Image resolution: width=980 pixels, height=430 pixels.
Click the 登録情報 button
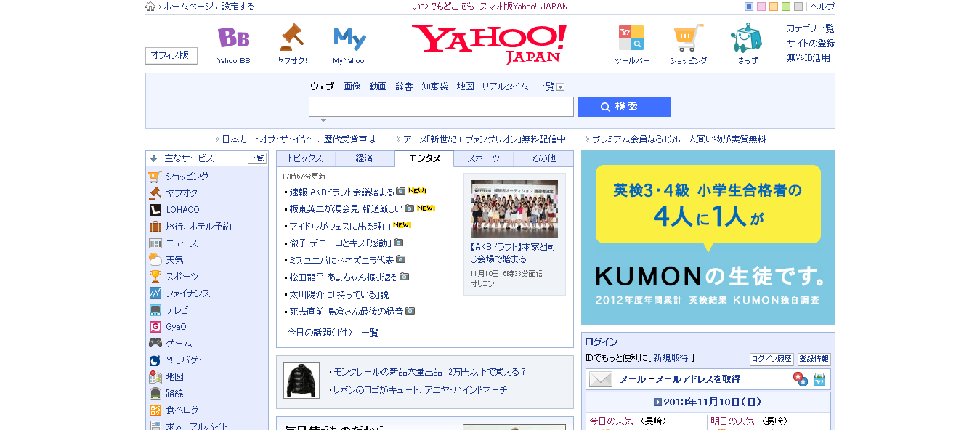click(x=814, y=359)
